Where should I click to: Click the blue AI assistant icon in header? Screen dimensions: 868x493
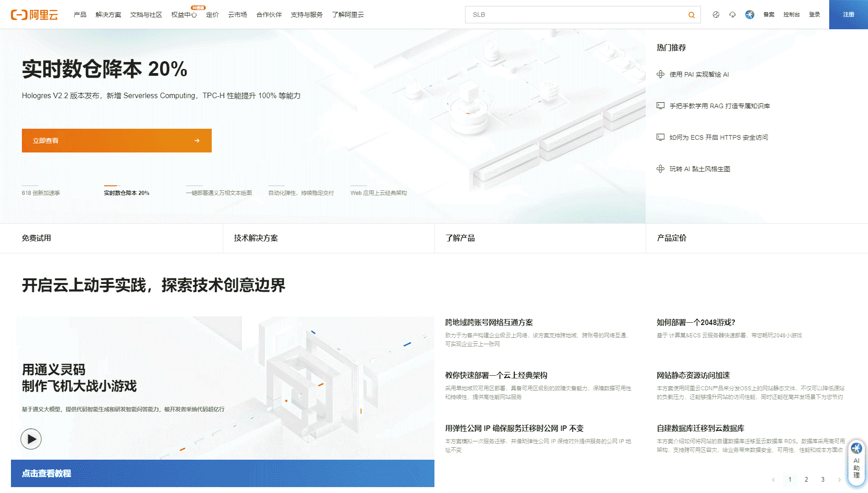tap(750, 15)
